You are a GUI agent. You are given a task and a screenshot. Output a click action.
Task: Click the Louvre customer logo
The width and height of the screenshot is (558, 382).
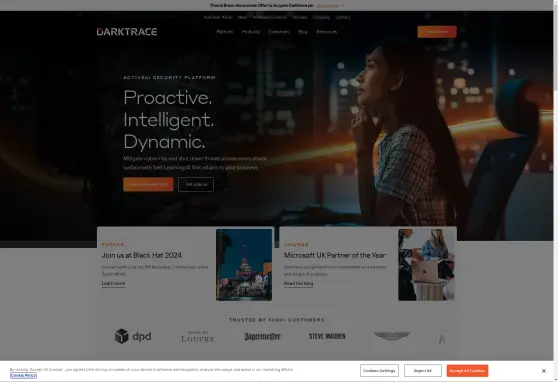pyautogui.click(x=198, y=336)
